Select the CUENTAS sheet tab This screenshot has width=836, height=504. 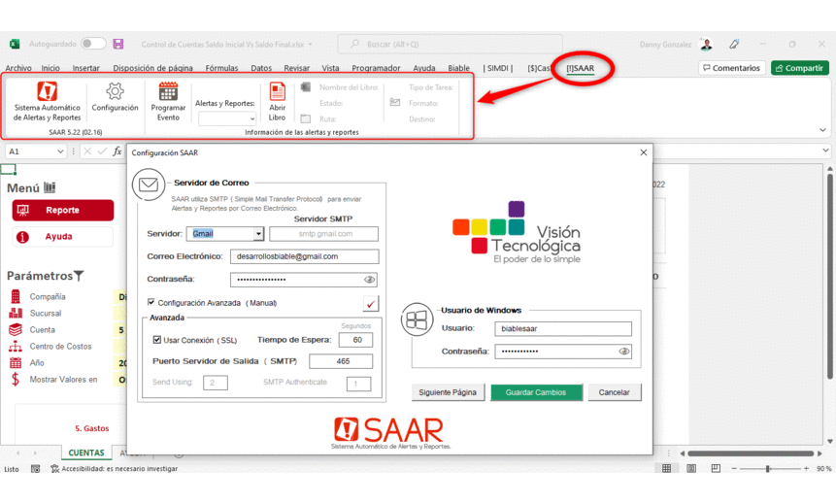(86, 453)
